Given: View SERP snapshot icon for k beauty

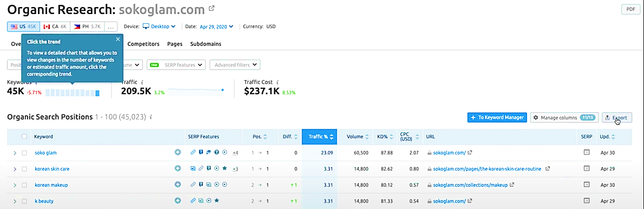Looking at the screenshot, I should (587, 201).
